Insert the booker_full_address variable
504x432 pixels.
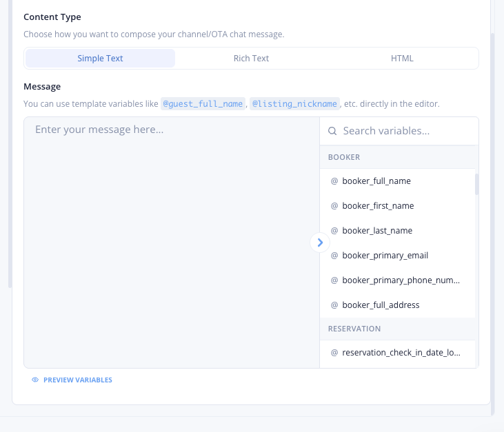pyautogui.click(x=398, y=305)
